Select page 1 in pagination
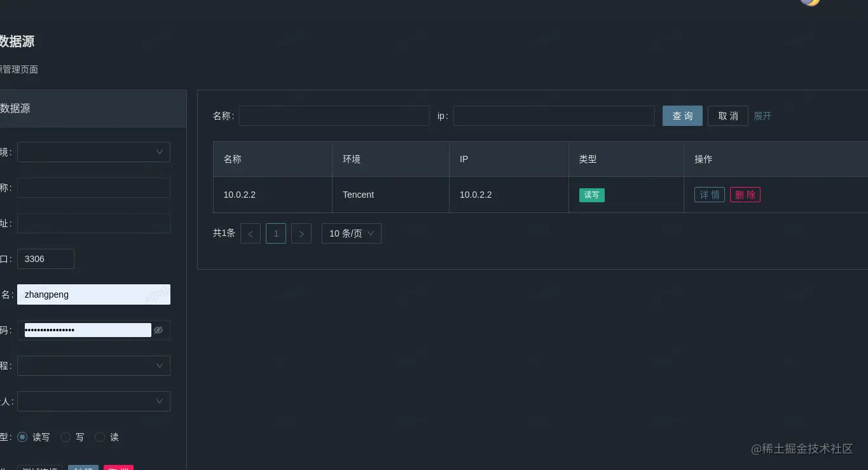Image resolution: width=868 pixels, height=470 pixels. (x=276, y=233)
